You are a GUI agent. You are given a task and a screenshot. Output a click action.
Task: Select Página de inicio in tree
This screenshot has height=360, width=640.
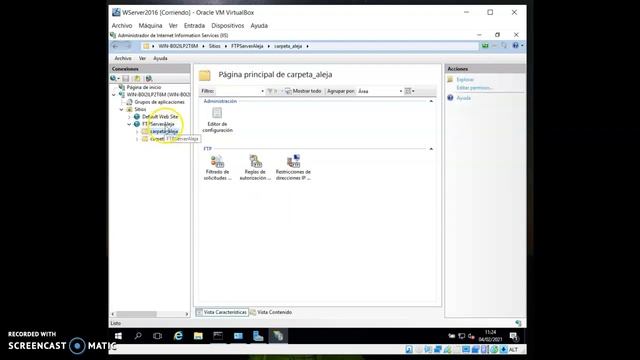tap(144, 87)
